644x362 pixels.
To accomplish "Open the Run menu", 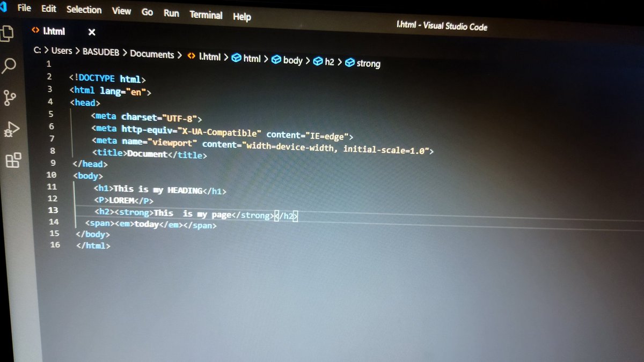I will tap(171, 13).
